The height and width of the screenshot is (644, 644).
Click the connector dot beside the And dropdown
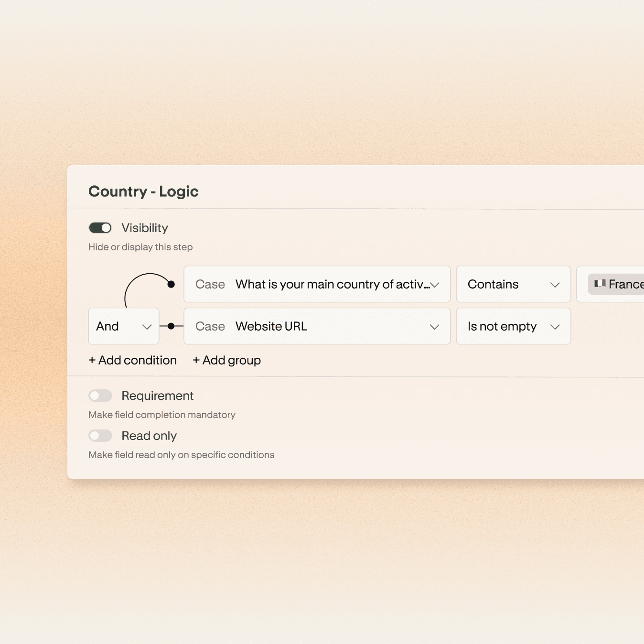coord(171,326)
